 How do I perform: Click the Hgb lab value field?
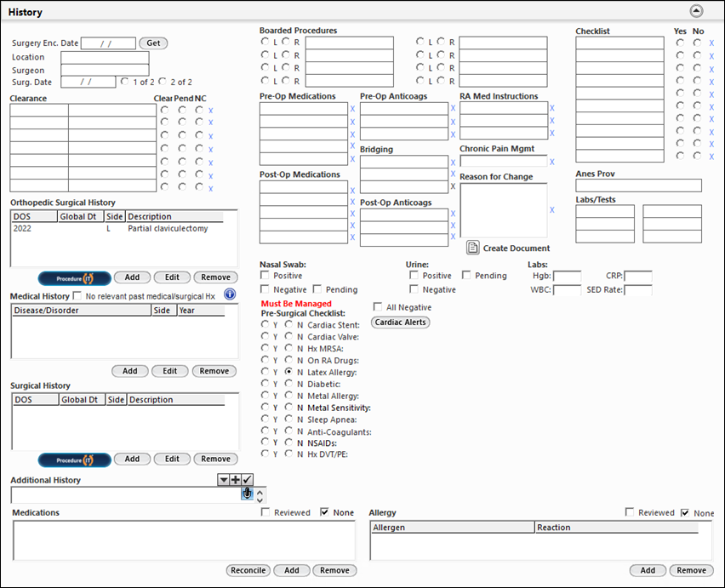tap(568, 277)
